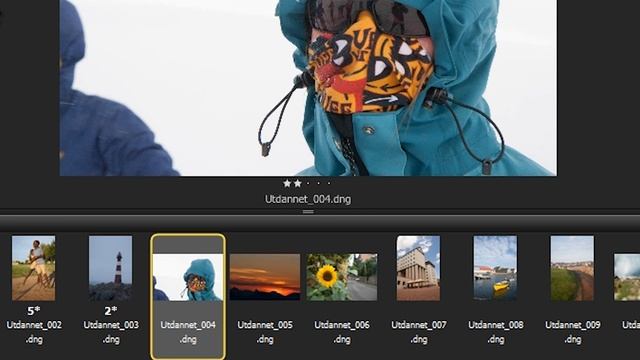Click the first rating star under preview
Image resolution: width=640 pixels, height=360 pixels.
point(287,184)
